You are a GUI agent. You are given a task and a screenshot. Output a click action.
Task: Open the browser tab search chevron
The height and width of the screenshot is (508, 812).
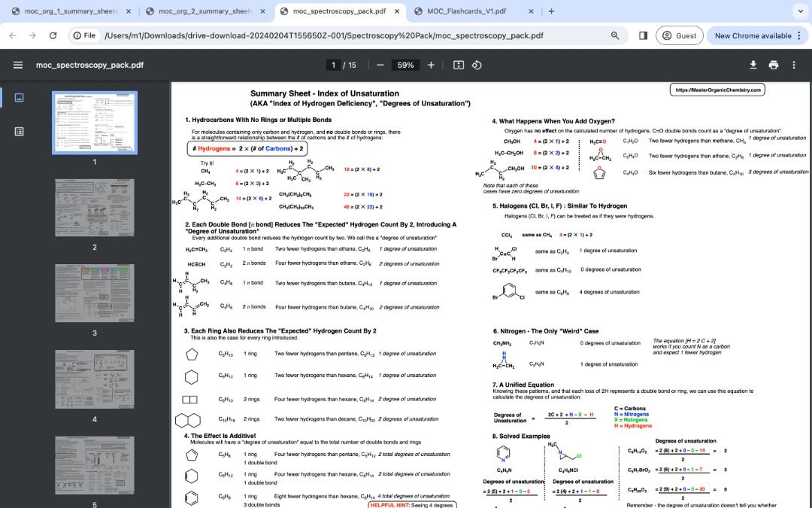799,11
